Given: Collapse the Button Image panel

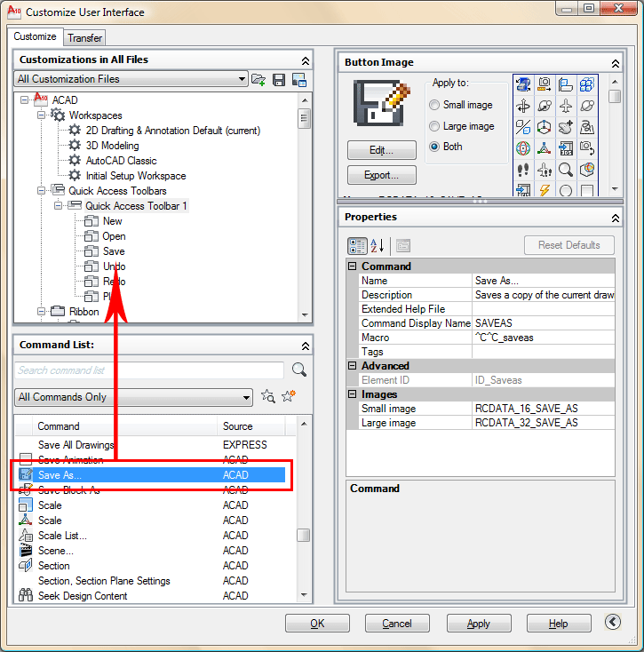Looking at the screenshot, I should click(x=616, y=64).
